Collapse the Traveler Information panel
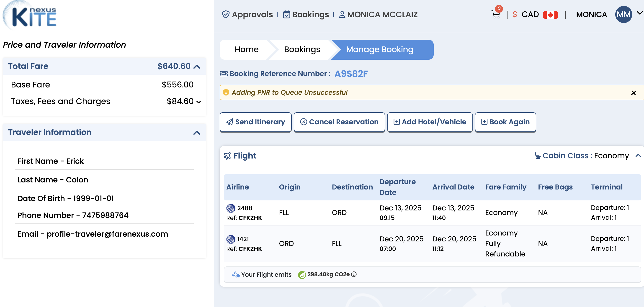This screenshot has height=307, width=644. tap(197, 133)
